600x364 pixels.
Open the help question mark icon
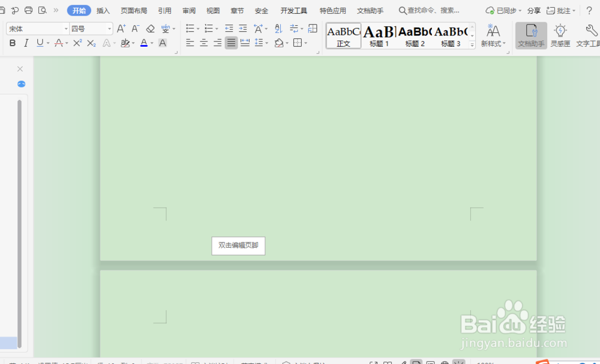(x=589, y=10)
